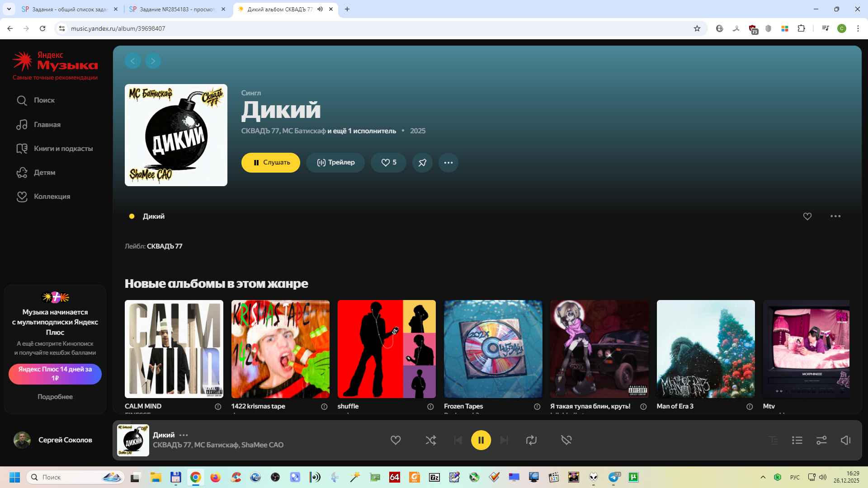The height and width of the screenshot is (488, 868).
Task: Click the dislike broken-heart icon
Action: 566,440
